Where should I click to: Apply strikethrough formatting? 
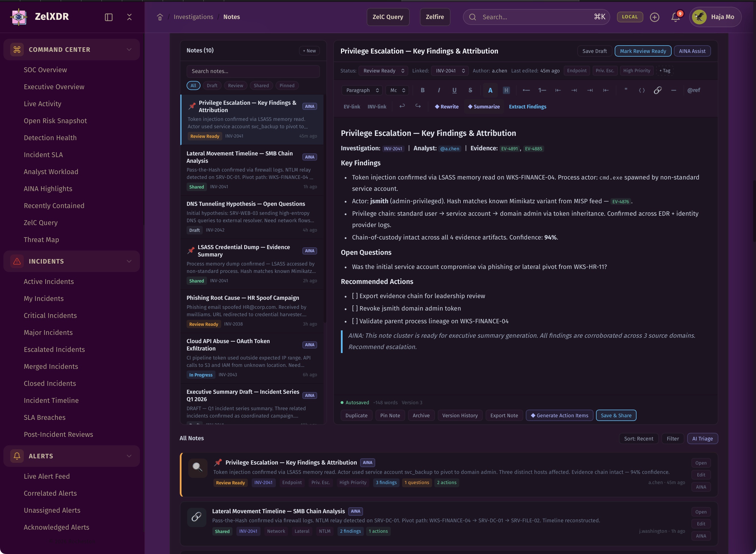click(x=470, y=90)
